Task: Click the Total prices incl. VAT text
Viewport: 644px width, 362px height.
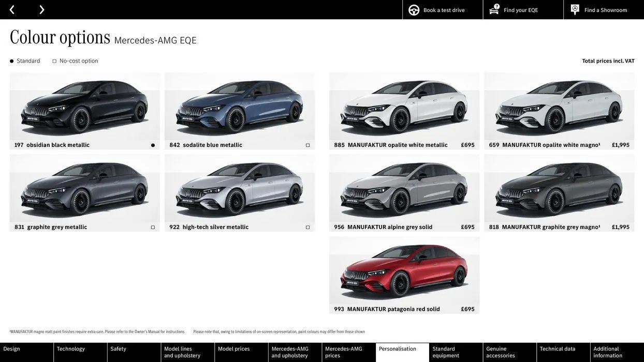Action: [x=608, y=61]
